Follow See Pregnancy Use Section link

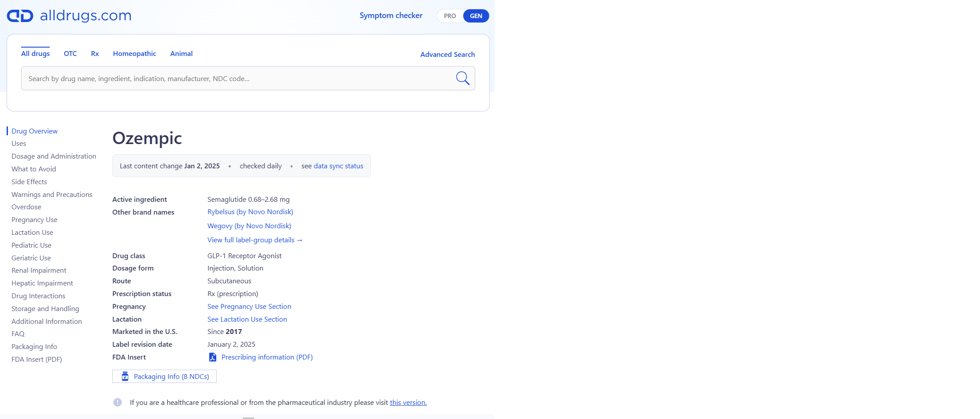[249, 307]
